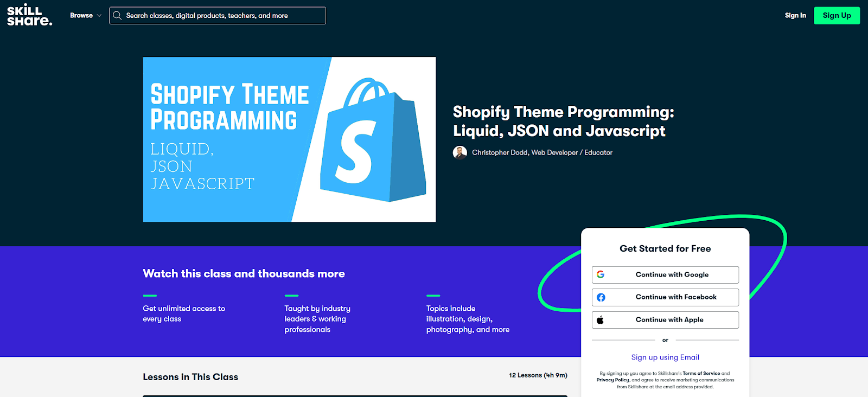This screenshot has height=397, width=868.
Task: Focus the search classes input field
Action: [x=218, y=16]
